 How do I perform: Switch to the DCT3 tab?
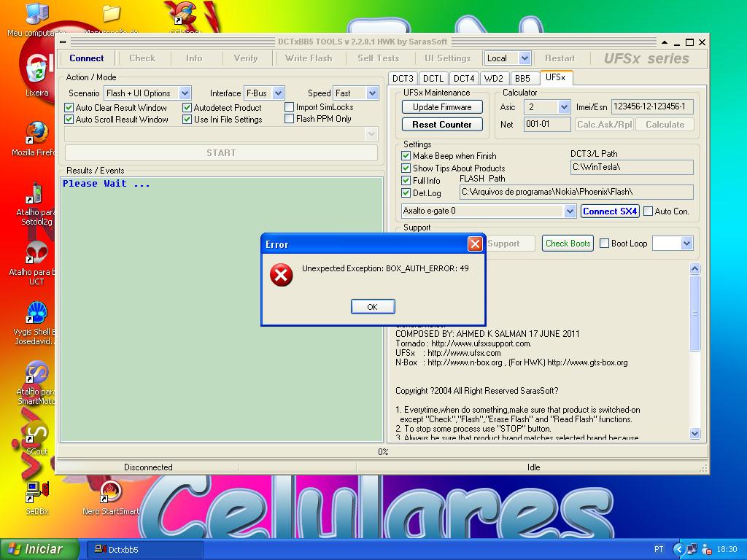(403, 79)
